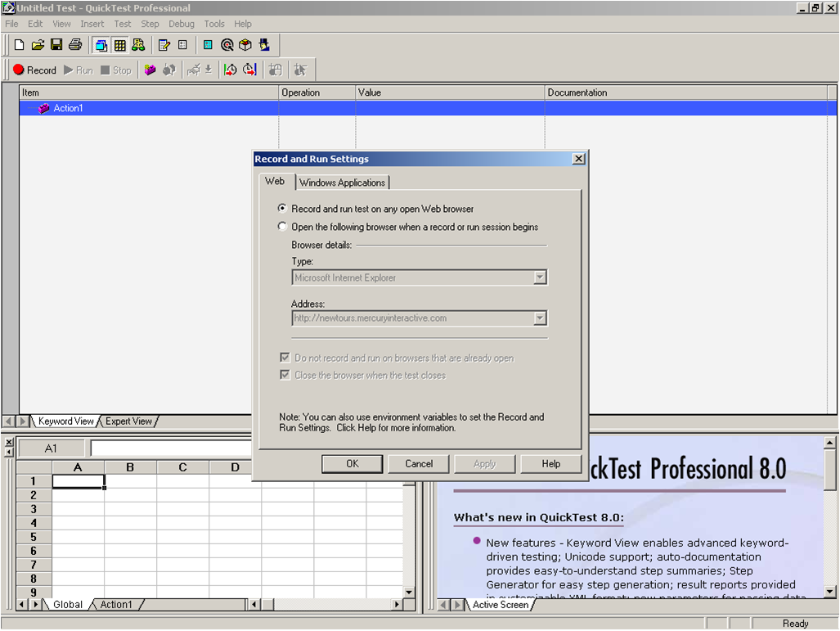Viewport: 840px width, 631px height.
Task: Open the Object Repository box icon
Action: [245, 45]
